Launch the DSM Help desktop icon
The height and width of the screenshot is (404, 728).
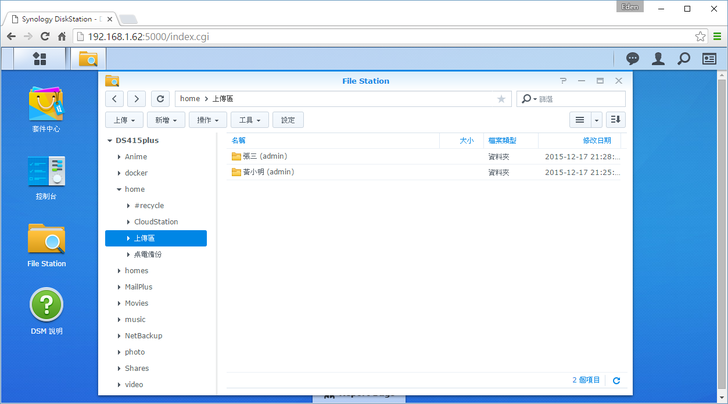pyautogui.click(x=46, y=305)
